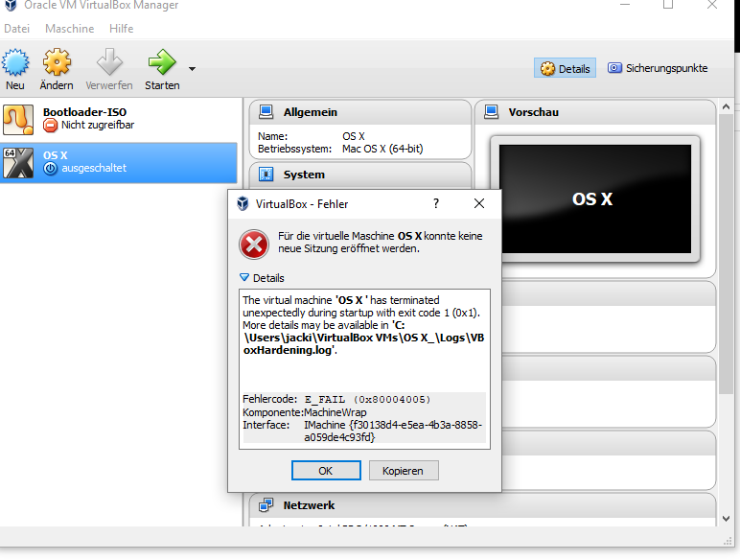Click the details pane scrollbar up arrow
740x560 pixels.
pos(727,107)
